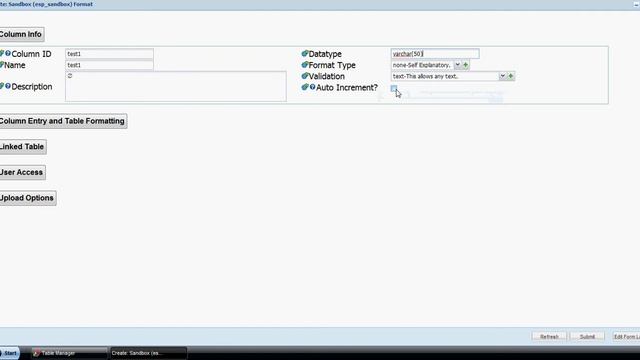Click the tag icon beside Column ID
Viewport: 640px width, 360px height.
(2, 53)
